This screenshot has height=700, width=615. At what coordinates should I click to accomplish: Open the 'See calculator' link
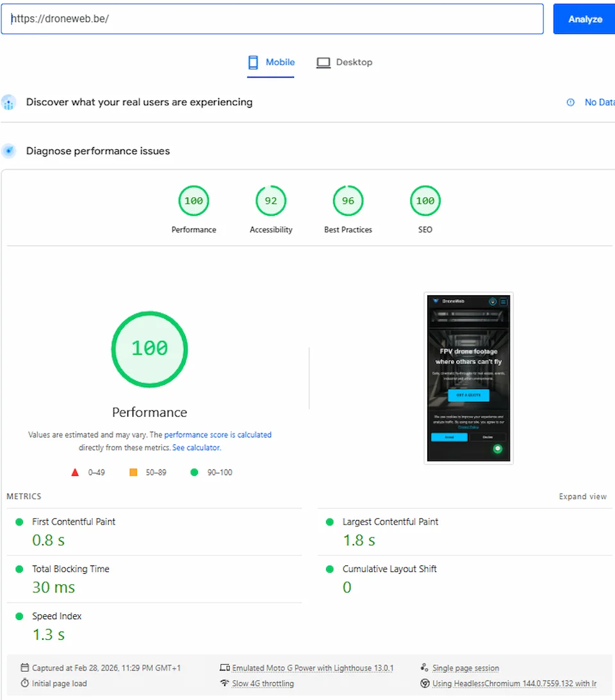(196, 447)
